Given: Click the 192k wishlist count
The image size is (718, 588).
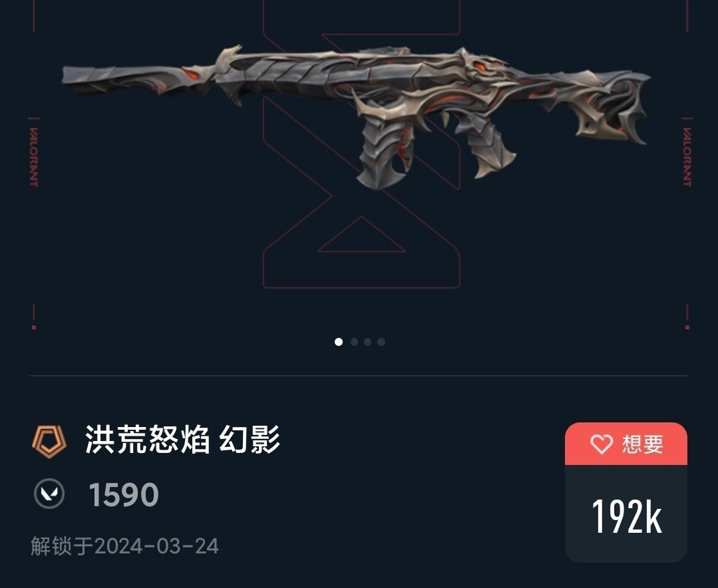Looking at the screenshot, I should tap(626, 516).
